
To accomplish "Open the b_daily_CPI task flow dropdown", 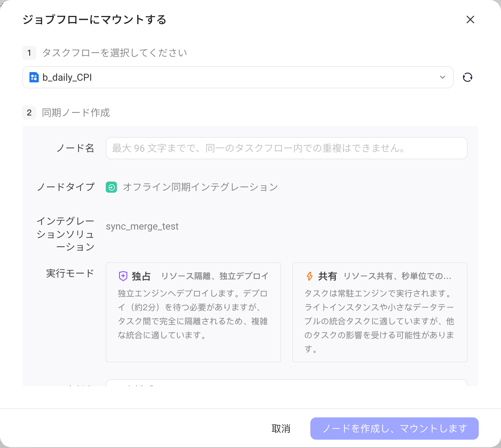I will tap(238, 77).
